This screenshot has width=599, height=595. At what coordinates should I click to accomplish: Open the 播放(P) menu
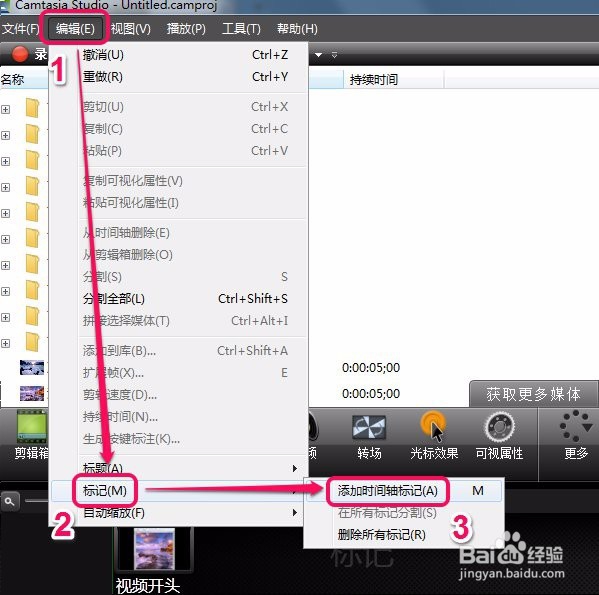(x=186, y=29)
